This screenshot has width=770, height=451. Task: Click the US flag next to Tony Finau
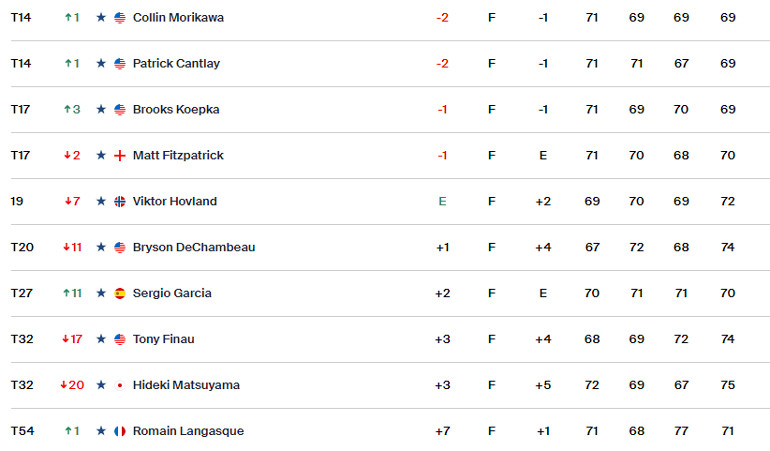pyautogui.click(x=120, y=339)
